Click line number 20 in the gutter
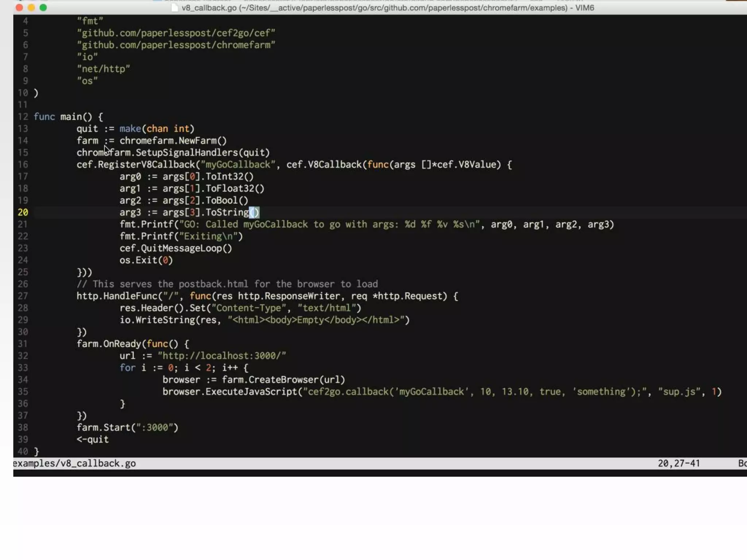Viewport: 747px width, 560px height. click(x=23, y=212)
